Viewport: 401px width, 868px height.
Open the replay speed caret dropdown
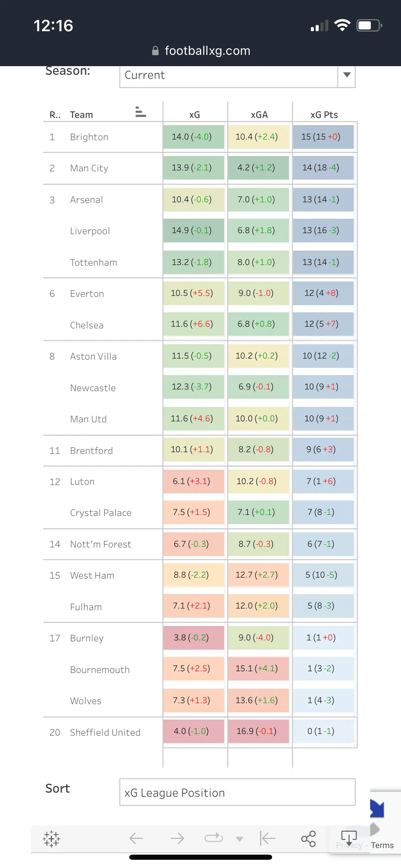pyautogui.click(x=240, y=839)
